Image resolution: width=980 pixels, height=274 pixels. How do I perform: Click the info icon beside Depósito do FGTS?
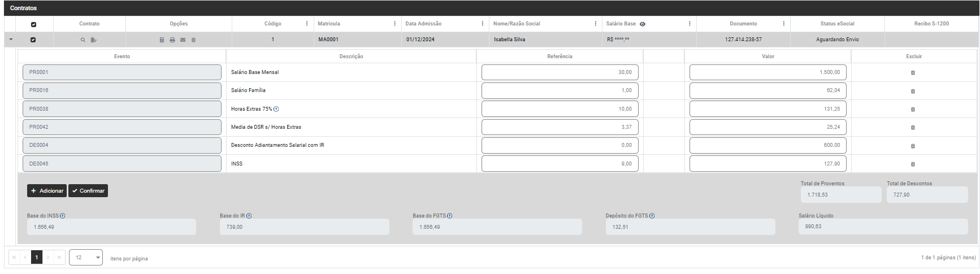tap(652, 216)
